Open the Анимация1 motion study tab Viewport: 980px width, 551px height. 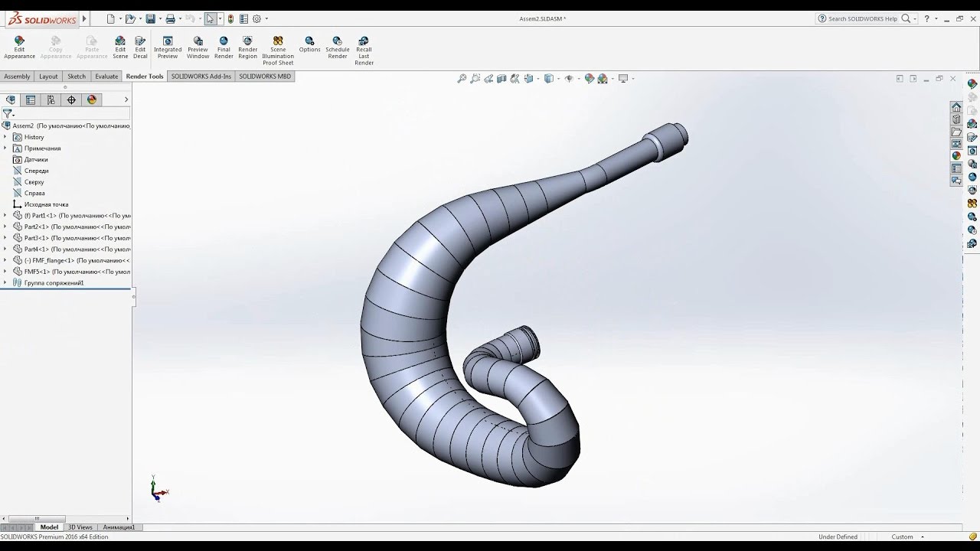(x=119, y=527)
